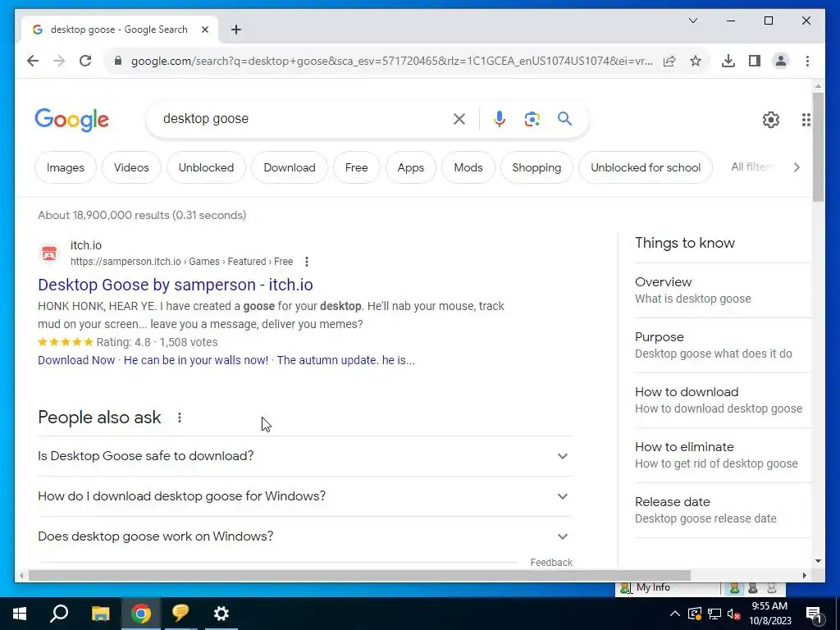Open Windows Start menu
The image size is (840, 630).
(x=20, y=614)
